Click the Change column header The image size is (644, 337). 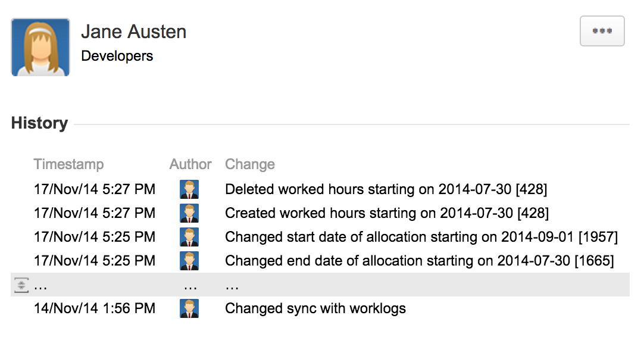[x=250, y=164]
